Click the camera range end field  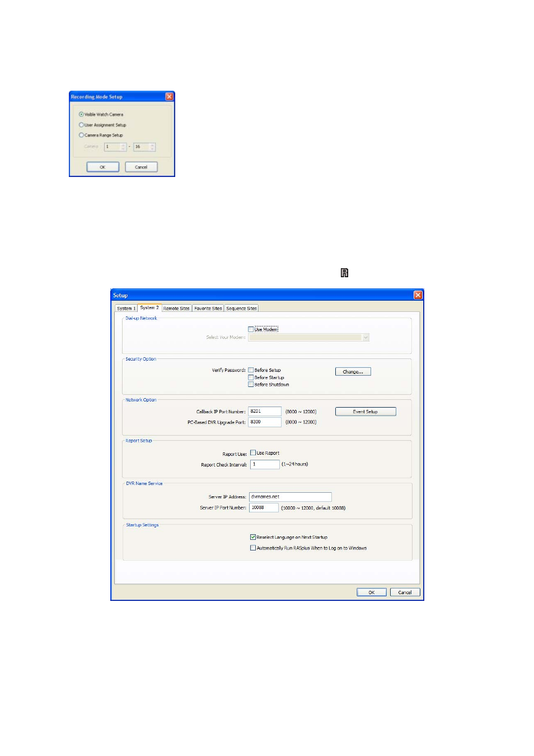point(144,147)
